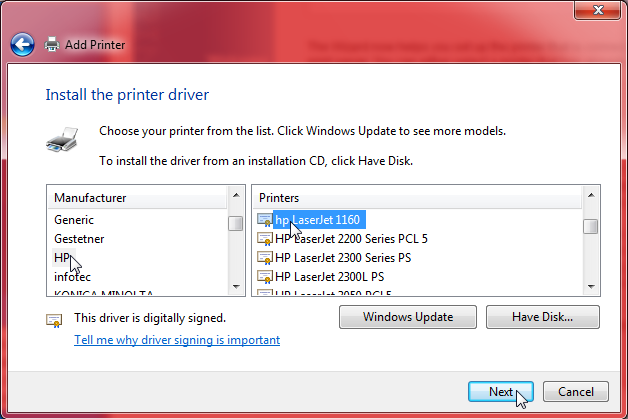
Task: Choose infotec from the Manufacturer list
Action: [73, 276]
